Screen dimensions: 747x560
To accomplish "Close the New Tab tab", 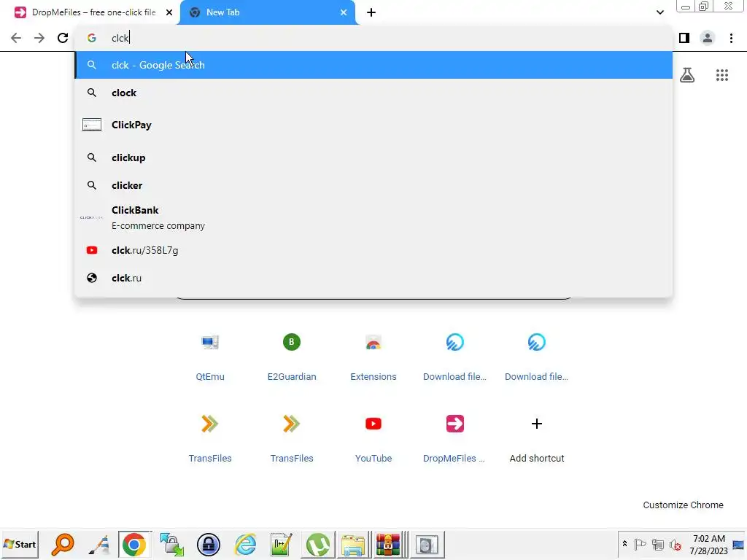I will pyautogui.click(x=344, y=12).
